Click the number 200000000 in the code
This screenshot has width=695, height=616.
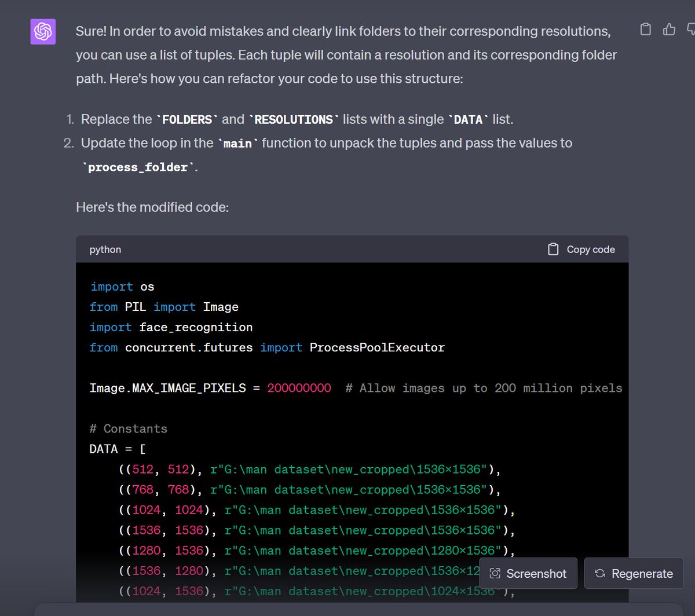click(x=299, y=388)
